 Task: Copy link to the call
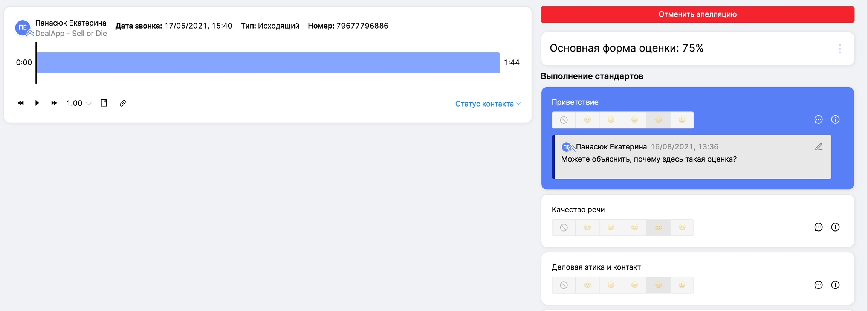123,103
